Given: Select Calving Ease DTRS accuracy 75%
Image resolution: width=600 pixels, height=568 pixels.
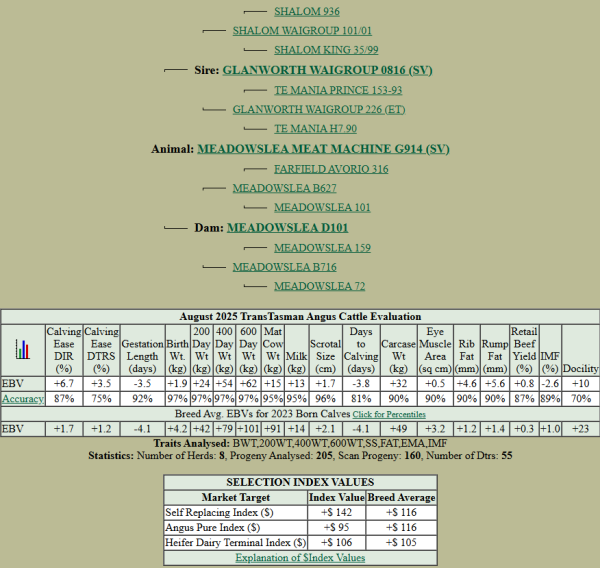Looking at the screenshot, I should pyautogui.click(x=101, y=399).
